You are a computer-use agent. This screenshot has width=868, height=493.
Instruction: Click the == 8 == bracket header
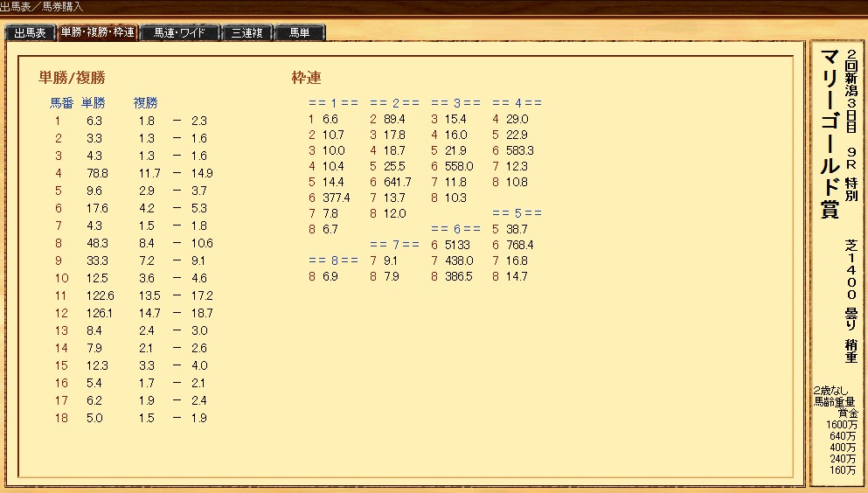(333, 260)
